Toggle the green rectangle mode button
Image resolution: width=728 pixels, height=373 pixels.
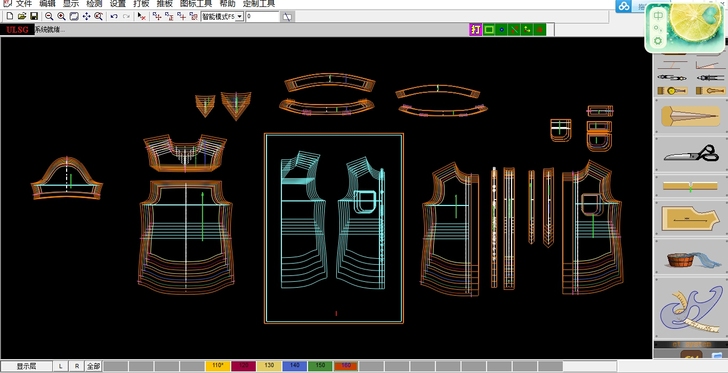point(488,30)
